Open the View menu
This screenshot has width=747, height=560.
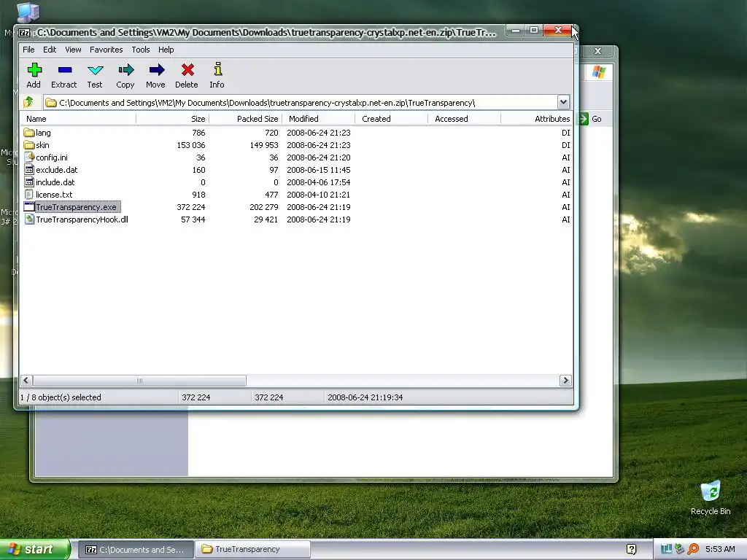point(73,50)
